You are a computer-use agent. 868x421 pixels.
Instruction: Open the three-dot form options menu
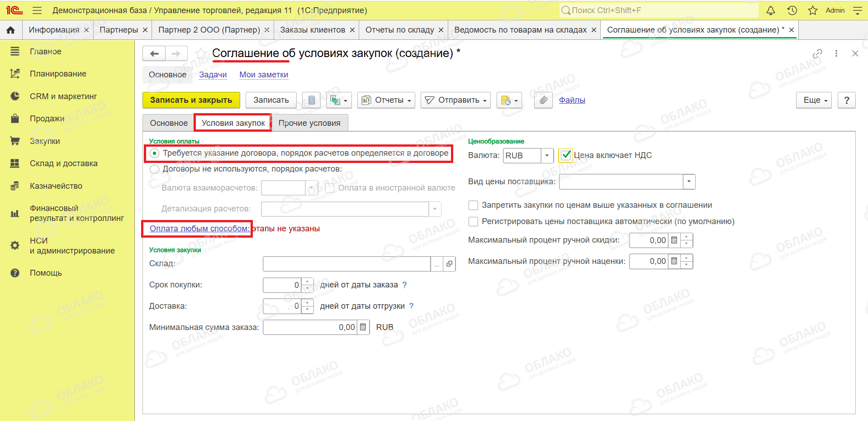pos(836,53)
